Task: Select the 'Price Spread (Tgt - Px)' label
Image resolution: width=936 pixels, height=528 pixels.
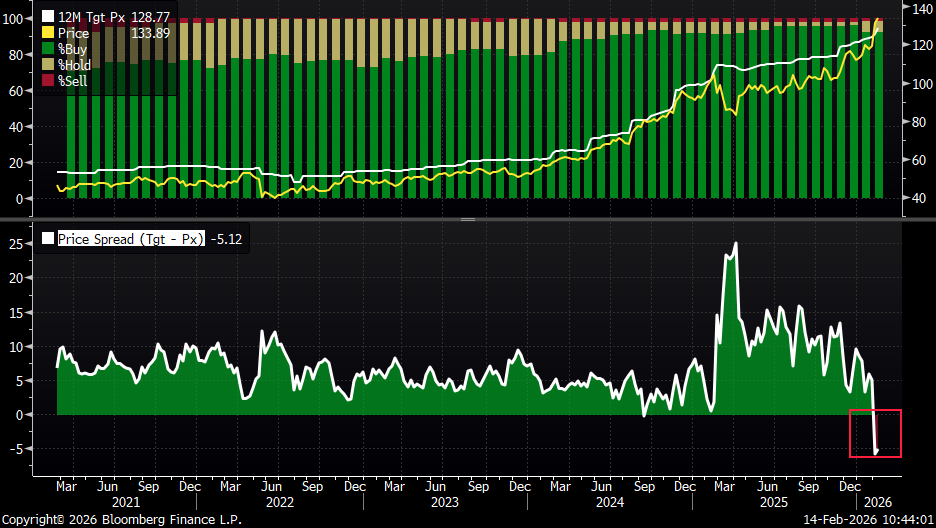Action: pos(131,239)
